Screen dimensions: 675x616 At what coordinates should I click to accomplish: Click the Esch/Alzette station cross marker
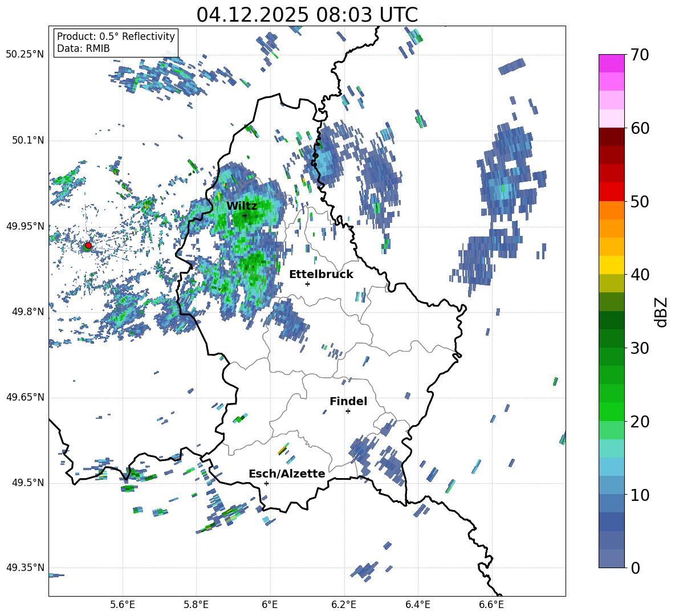[x=266, y=483]
